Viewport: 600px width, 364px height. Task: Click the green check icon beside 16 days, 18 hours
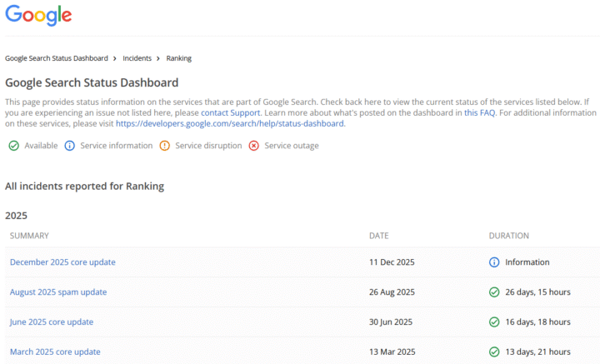pyautogui.click(x=494, y=322)
